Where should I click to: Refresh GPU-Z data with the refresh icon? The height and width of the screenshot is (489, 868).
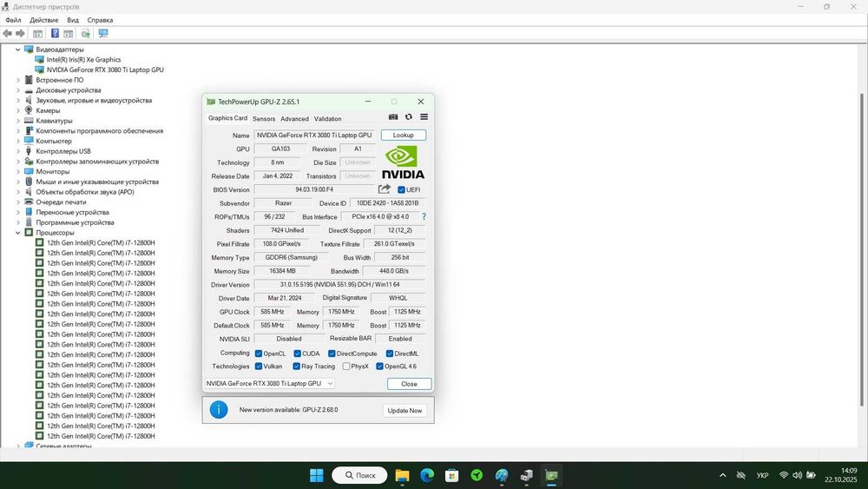pyautogui.click(x=409, y=117)
